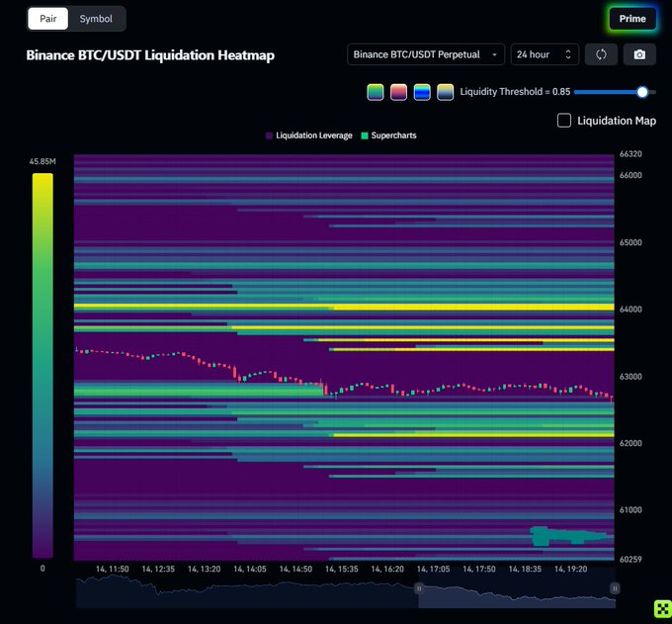
Task: Click the 14, 11:50 time axis label
Action: (113, 569)
